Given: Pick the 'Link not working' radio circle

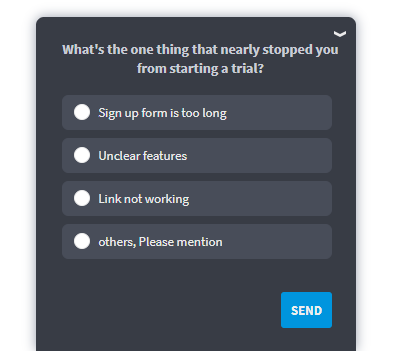Looking at the screenshot, I should click(82, 198).
